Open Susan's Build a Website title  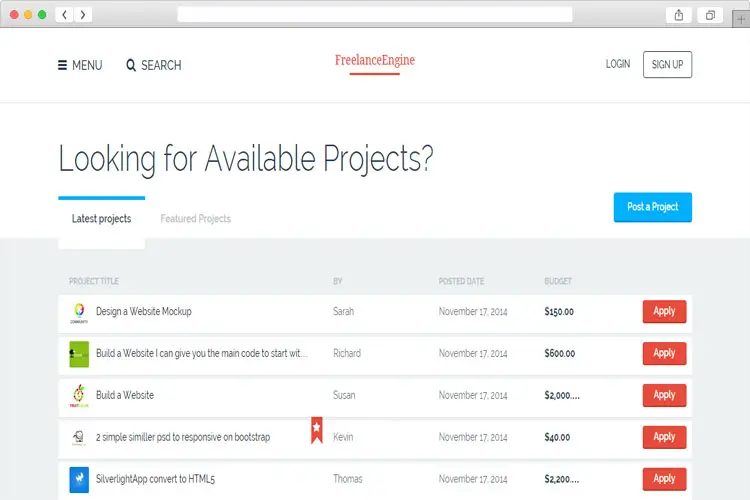pos(125,395)
